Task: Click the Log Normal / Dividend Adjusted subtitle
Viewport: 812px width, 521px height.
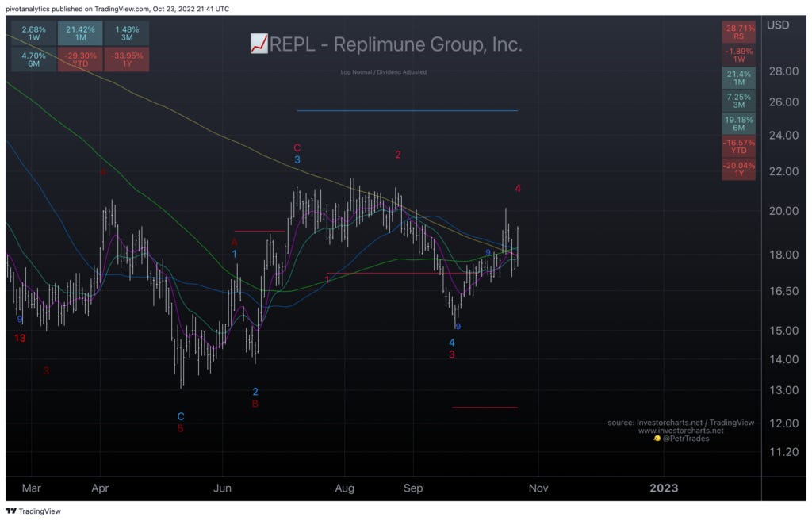Action: tap(384, 72)
